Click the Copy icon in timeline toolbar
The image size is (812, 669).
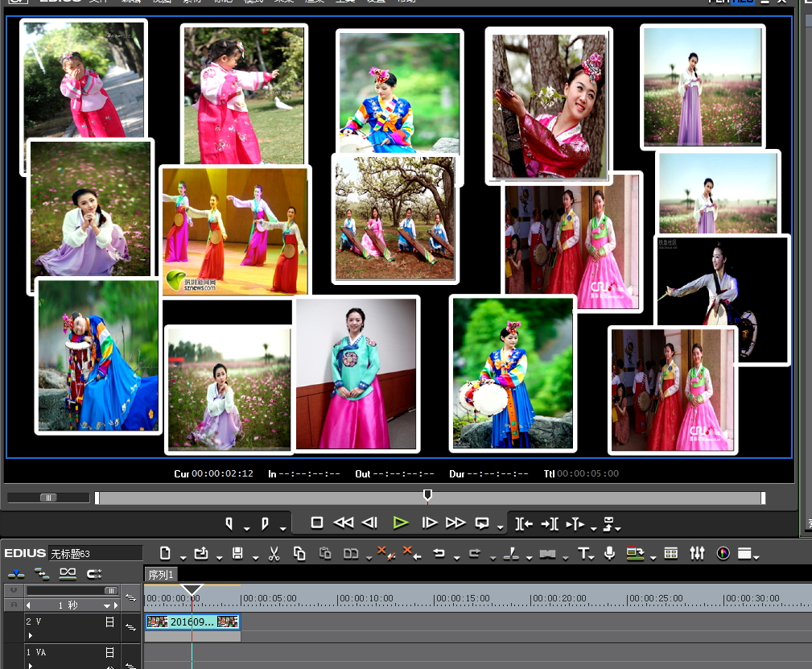click(299, 553)
